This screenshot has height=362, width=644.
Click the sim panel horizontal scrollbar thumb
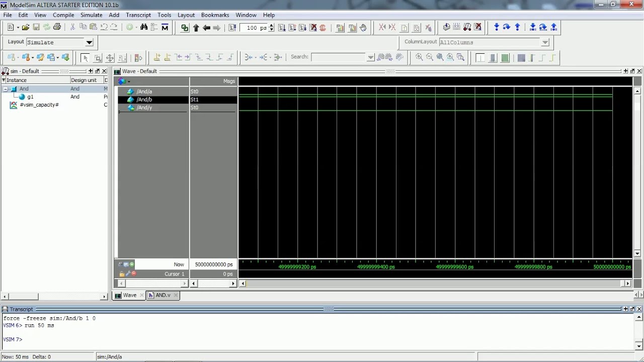23,297
